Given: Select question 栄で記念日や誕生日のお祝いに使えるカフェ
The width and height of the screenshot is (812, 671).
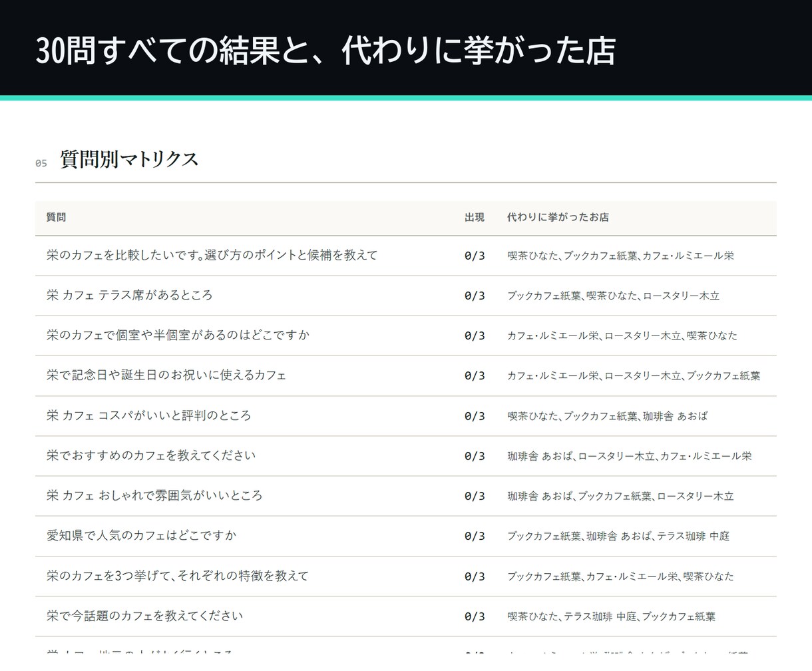Looking at the screenshot, I should tap(166, 375).
